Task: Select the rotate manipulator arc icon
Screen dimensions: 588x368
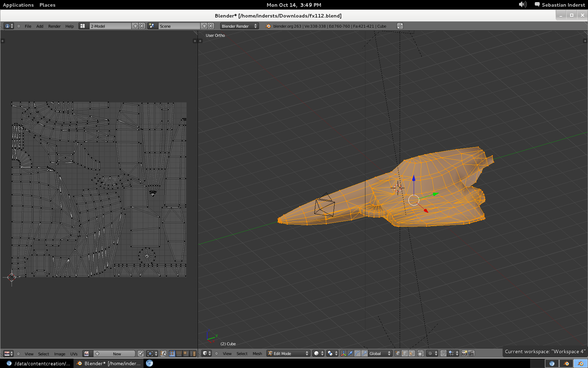Action: (357, 353)
